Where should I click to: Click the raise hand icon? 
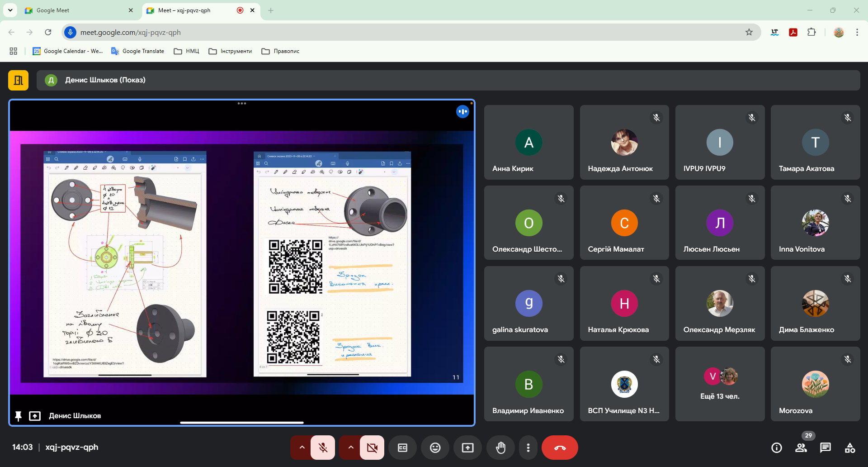coord(500,448)
